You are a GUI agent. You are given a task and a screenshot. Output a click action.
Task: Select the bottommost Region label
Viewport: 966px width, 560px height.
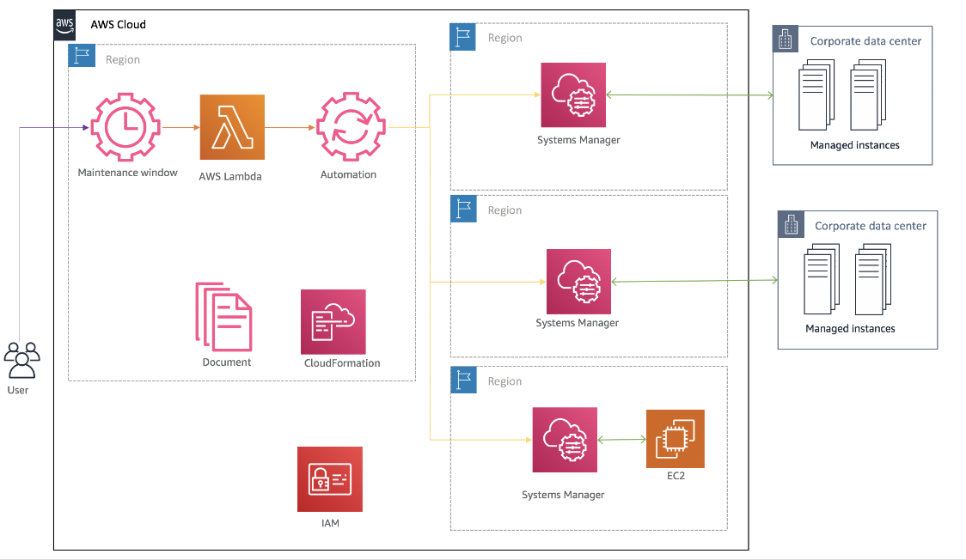pyautogui.click(x=504, y=380)
